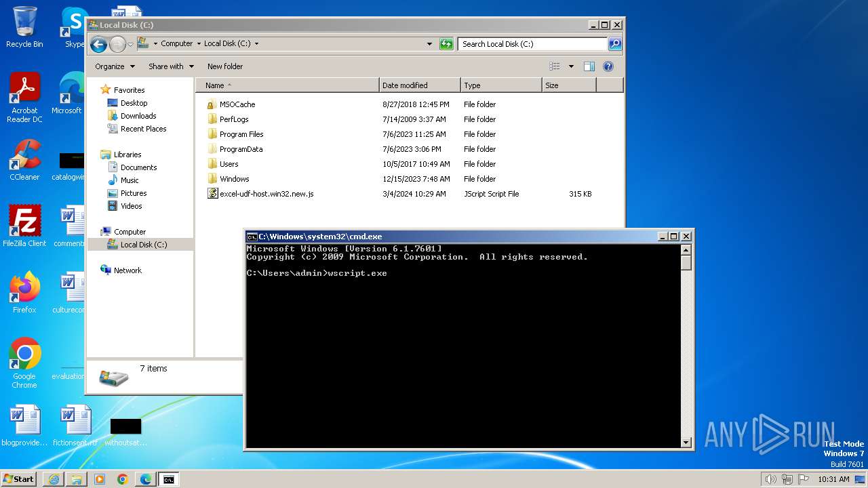Create a New folder
This screenshot has height=488, width=868.
[224, 66]
